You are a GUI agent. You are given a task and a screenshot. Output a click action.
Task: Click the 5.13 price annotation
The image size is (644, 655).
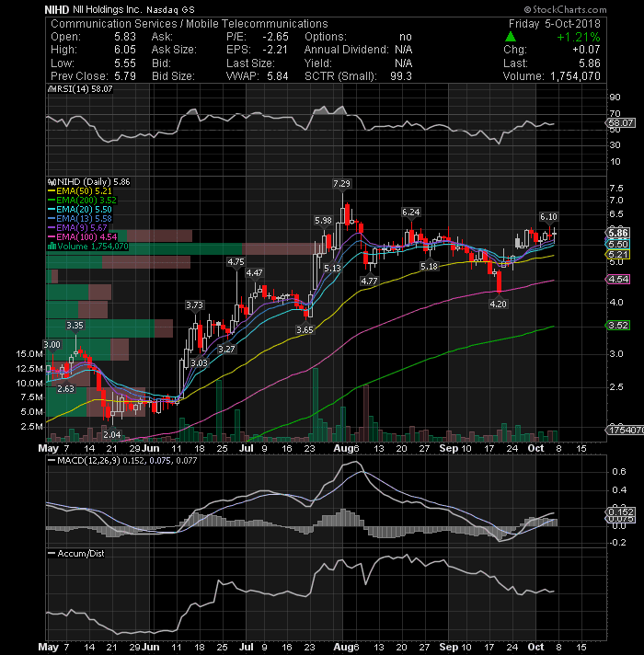pyautogui.click(x=332, y=268)
